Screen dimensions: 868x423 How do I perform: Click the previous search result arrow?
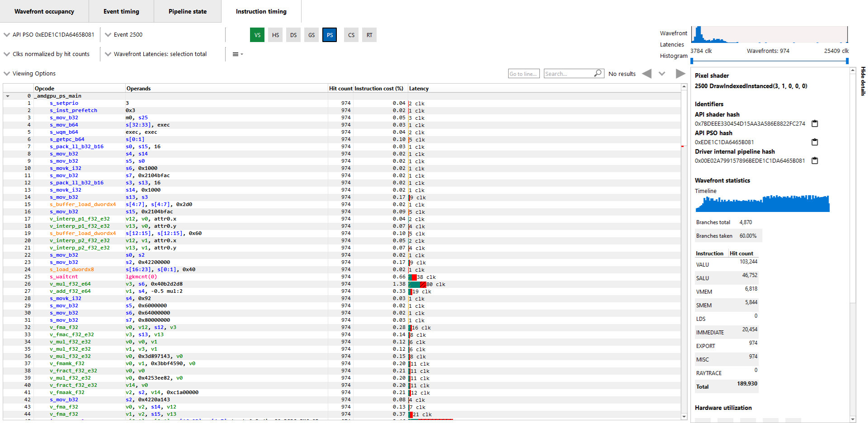point(646,73)
